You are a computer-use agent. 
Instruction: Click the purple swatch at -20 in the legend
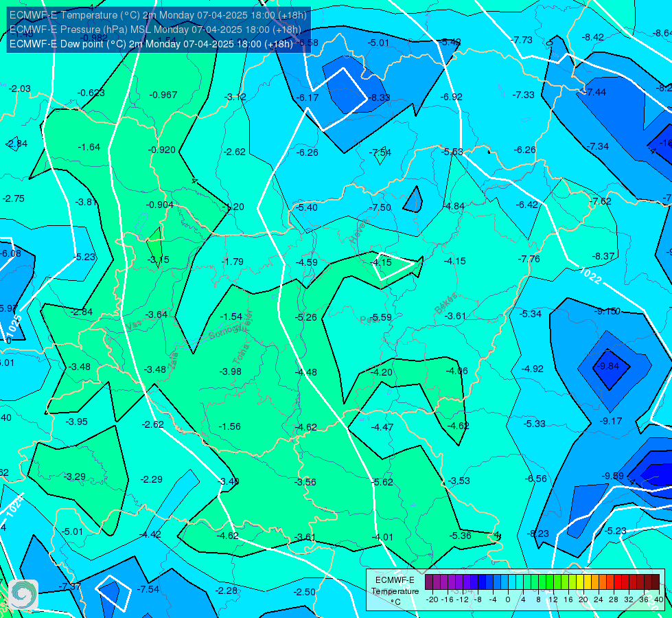point(429,582)
